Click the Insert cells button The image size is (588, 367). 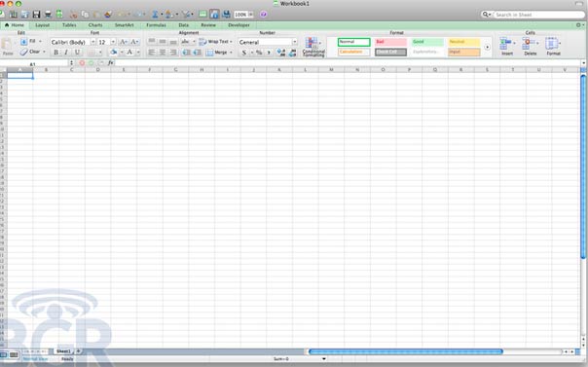click(x=507, y=47)
